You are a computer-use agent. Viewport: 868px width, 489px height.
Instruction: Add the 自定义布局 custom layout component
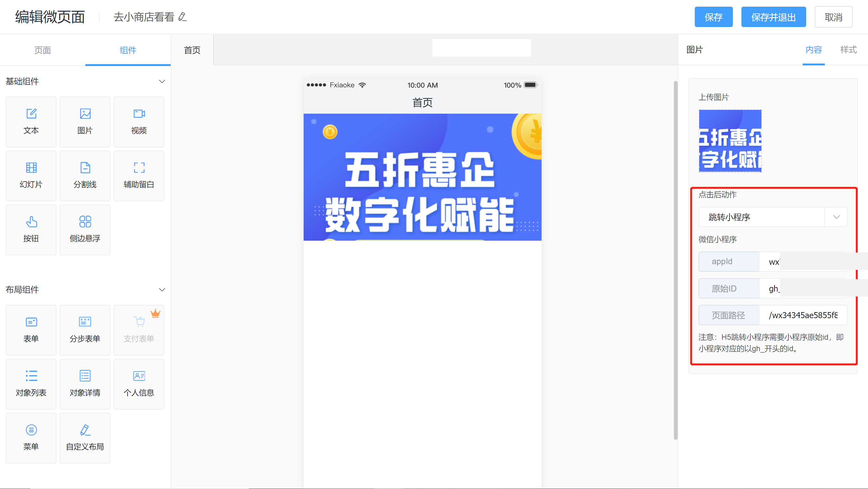click(85, 438)
